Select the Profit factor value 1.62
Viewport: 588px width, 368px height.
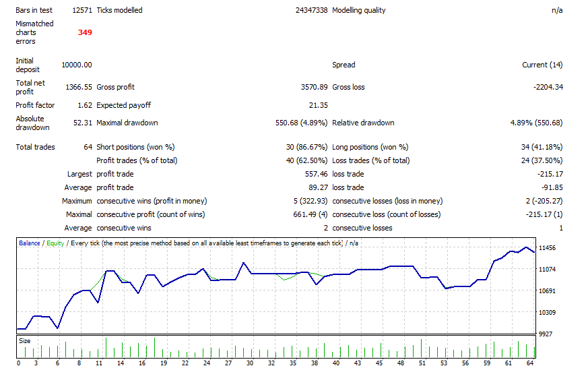[x=84, y=105]
